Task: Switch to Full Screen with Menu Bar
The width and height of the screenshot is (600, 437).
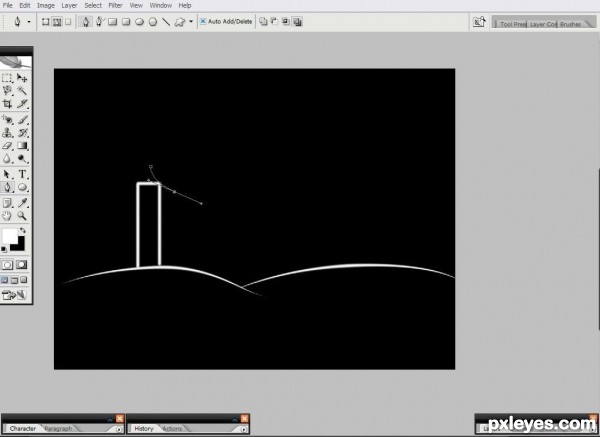Action: pyautogui.click(x=14, y=280)
